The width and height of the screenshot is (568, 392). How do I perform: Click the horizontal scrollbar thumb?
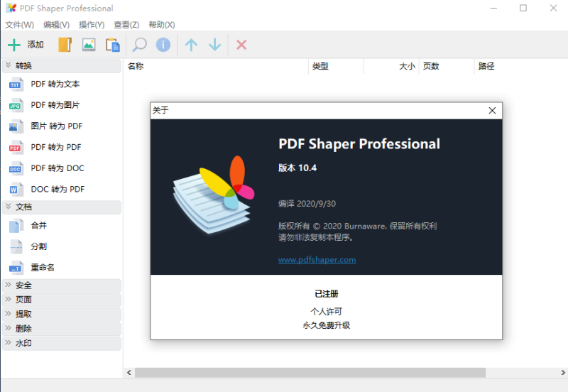coord(310,372)
